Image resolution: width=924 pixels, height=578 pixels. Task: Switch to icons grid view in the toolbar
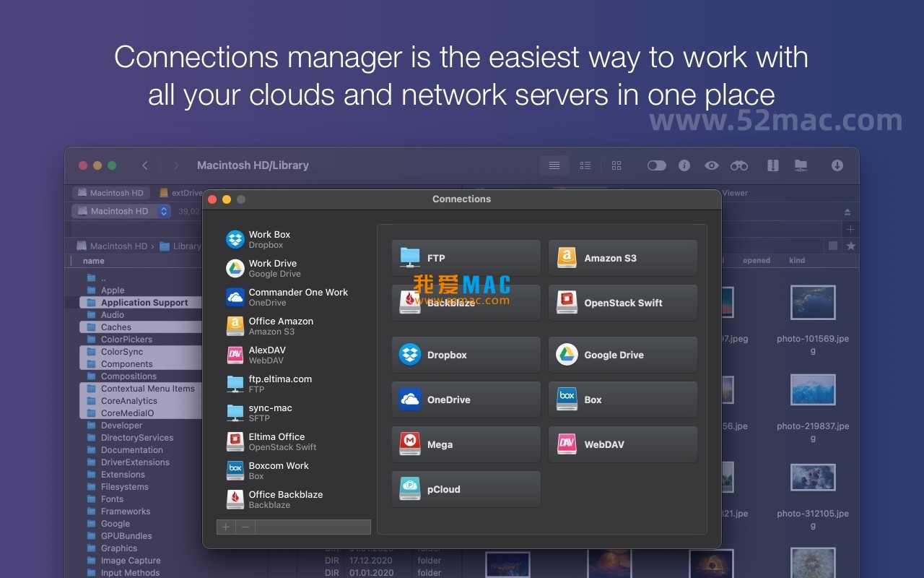pyautogui.click(x=616, y=165)
